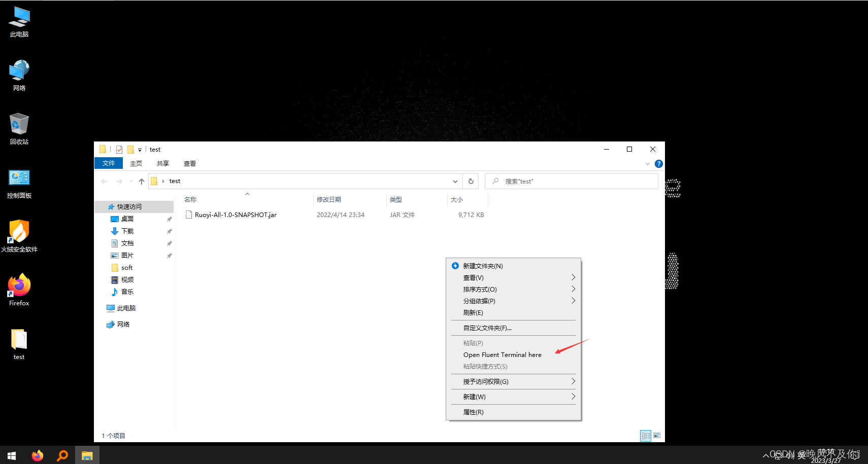Select Open Fluent Terminal here
This screenshot has width=868, height=464.
(502, 354)
